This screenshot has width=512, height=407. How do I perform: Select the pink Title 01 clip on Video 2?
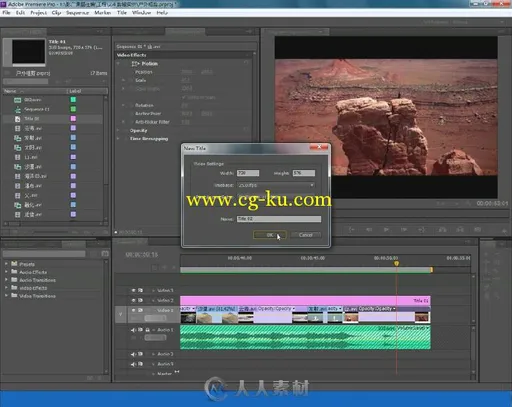pos(305,300)
